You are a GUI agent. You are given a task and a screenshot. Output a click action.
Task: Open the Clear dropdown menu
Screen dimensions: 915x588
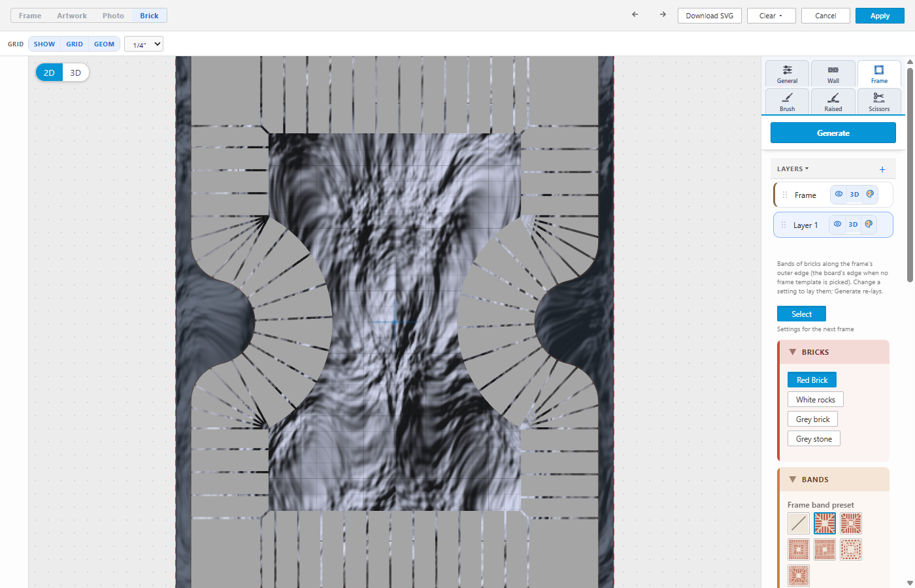click(x=771, y=16)
